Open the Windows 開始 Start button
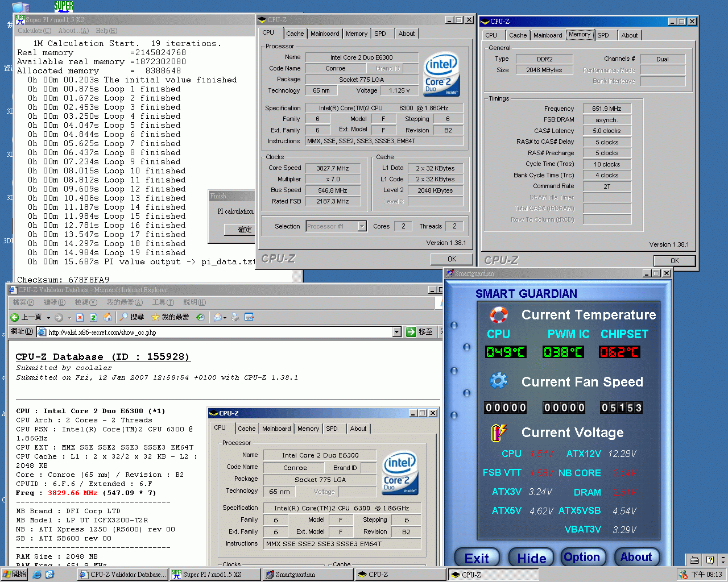 click(14, 575)
